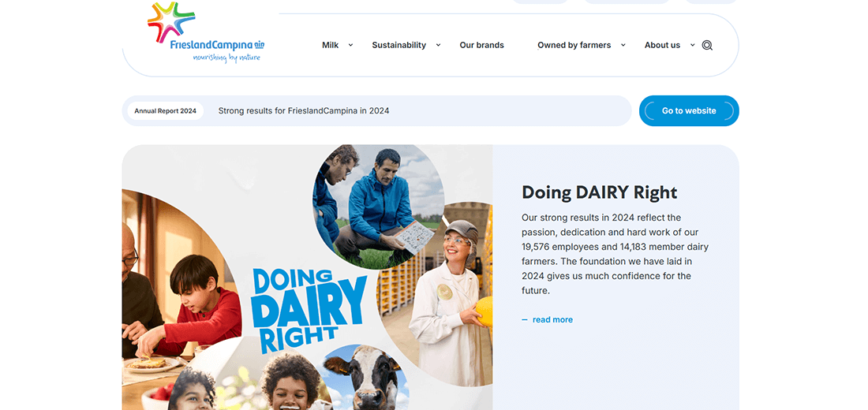Expand the chevron next to Owned by farmers
Viewport: 868px width, 410px height.
click(x=623, y=46)
